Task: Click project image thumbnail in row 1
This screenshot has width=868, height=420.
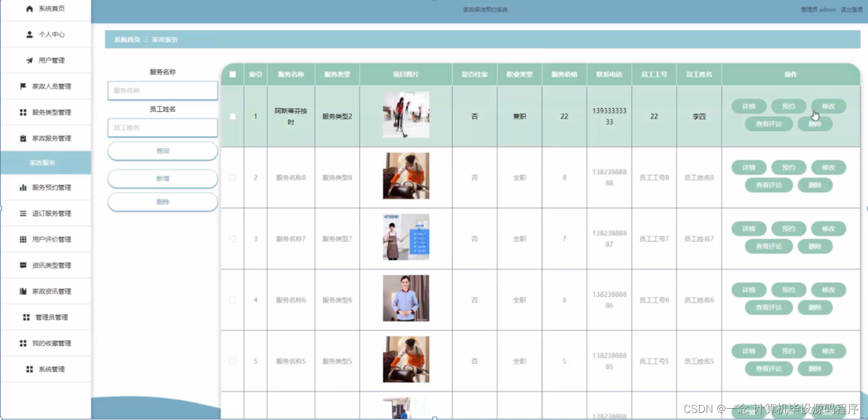Action: pos(406,115)
